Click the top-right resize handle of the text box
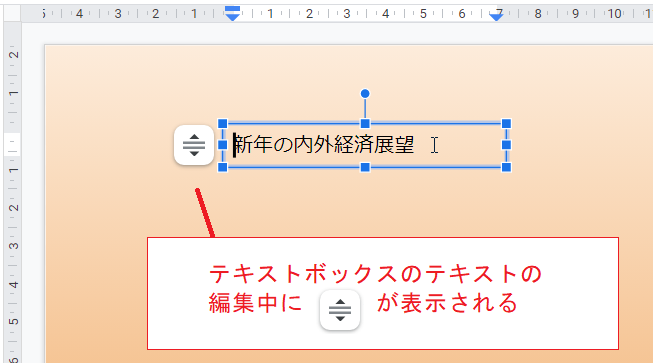 tap(506, 124)
